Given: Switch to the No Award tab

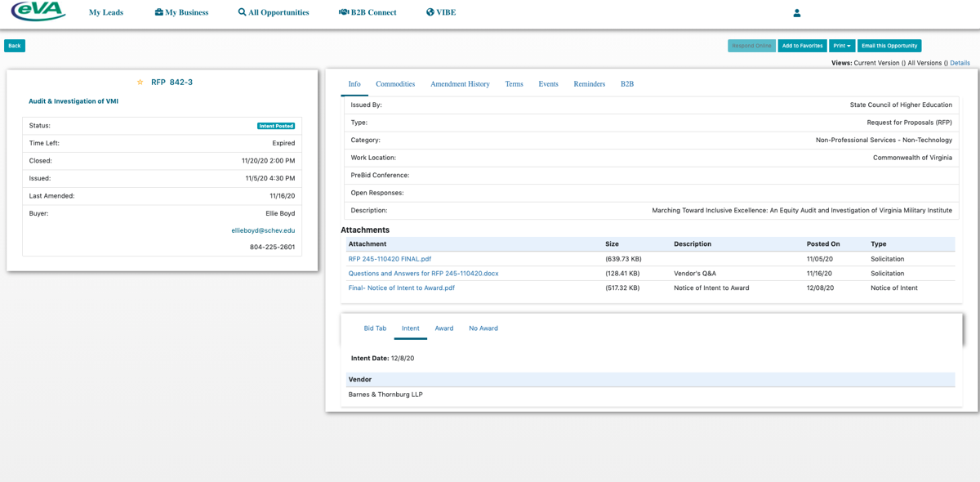Looking at the screenshot, I should pos(483,328).
